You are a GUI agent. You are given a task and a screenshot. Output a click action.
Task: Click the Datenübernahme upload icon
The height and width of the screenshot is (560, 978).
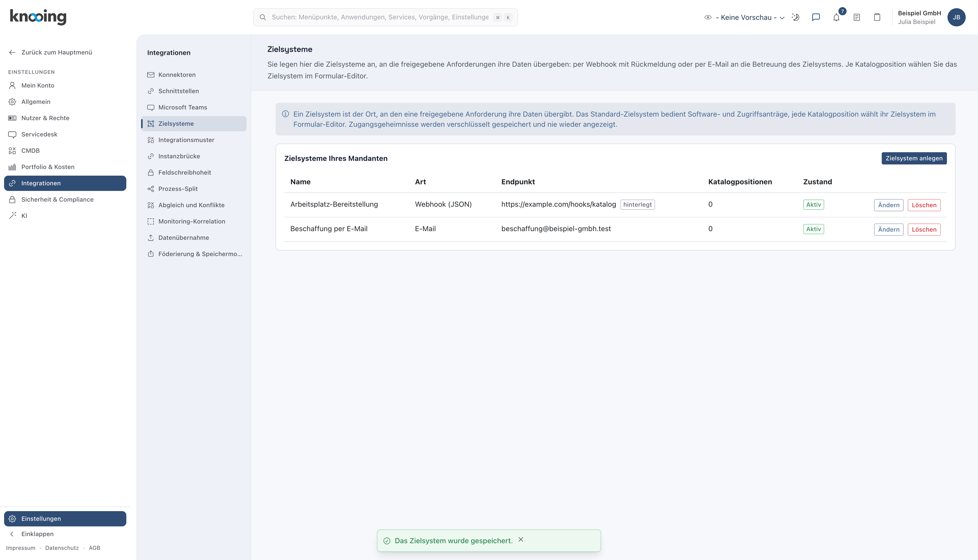tap(151, 238)
